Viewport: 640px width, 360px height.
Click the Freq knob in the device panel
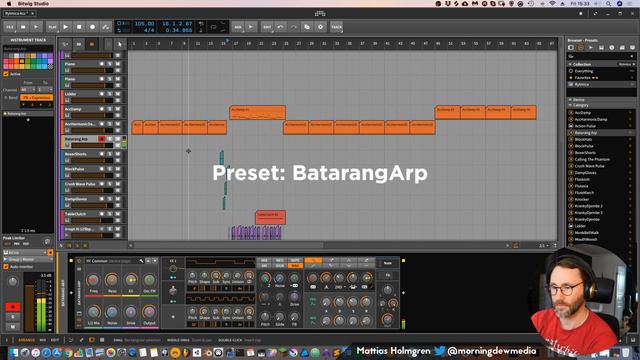(93, 280)
